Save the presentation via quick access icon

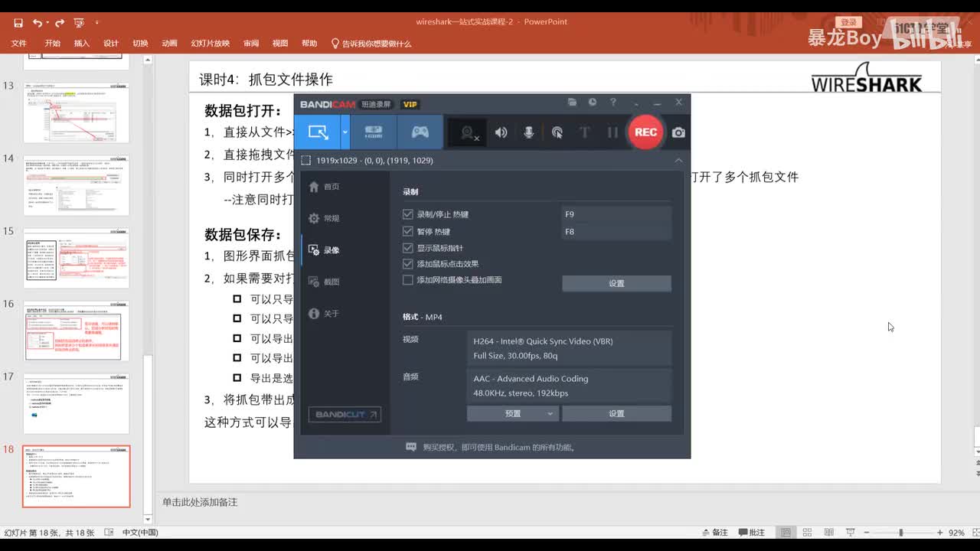coord(18,22)
